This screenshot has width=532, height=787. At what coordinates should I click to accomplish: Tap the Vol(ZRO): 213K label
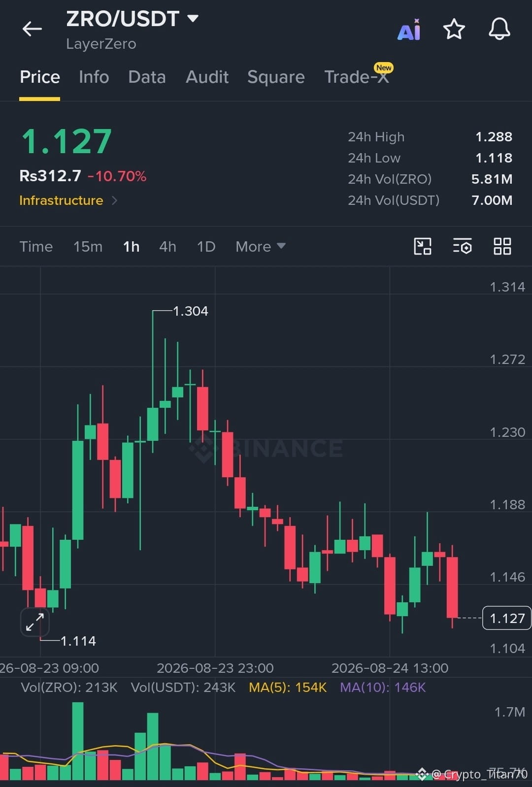click(x=69, y=688)
